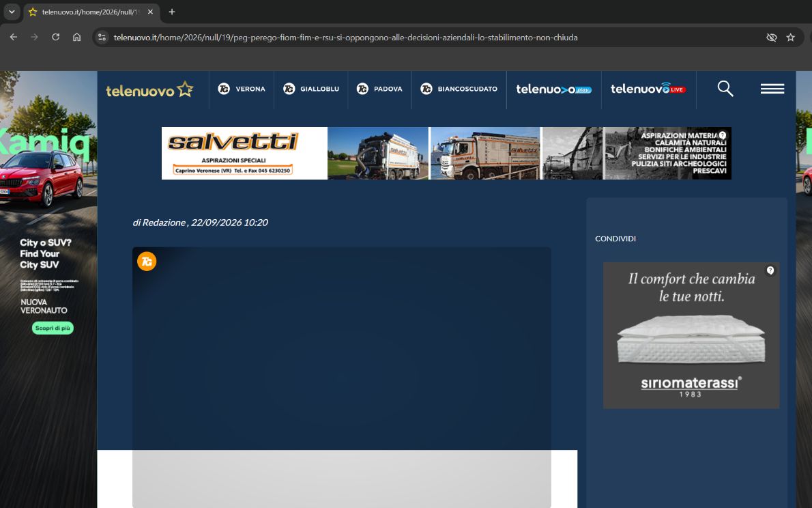Image resolution: width=812 pixels, height=508 pixels.
Task: Reload the current page
Action: coord(55,38)
